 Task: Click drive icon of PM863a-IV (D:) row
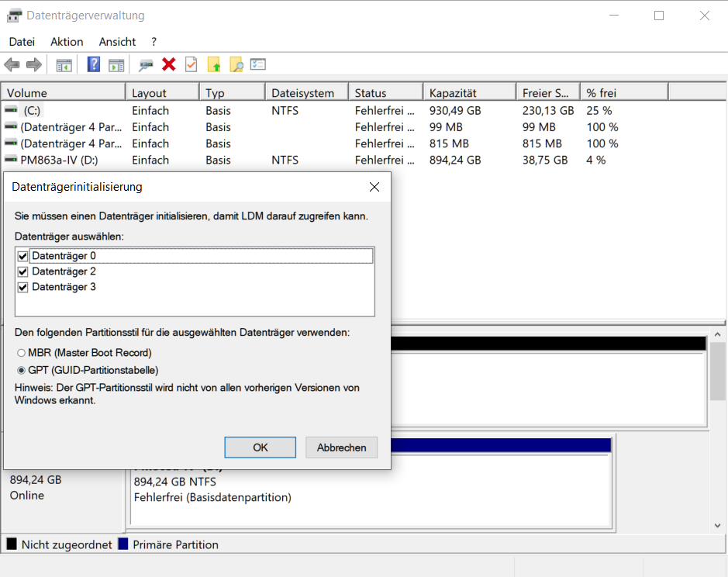click(11, 159)
